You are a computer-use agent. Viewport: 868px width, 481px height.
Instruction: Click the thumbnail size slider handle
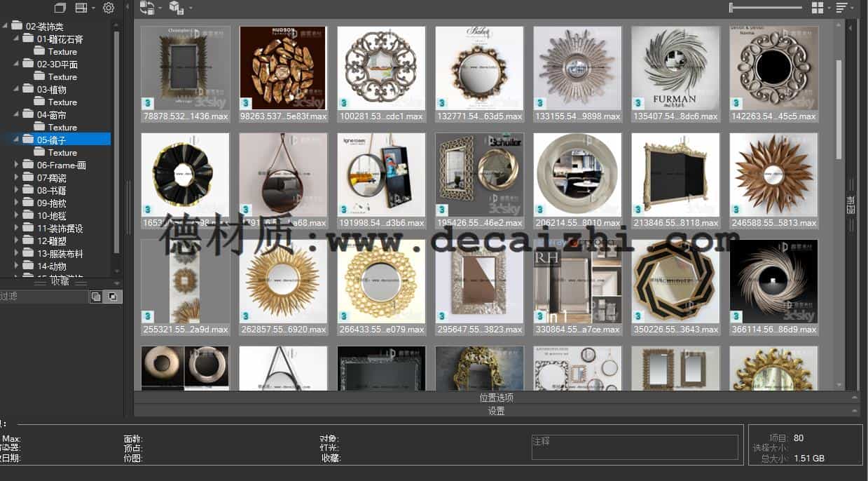pyautogui.click(x=731, y=8)
